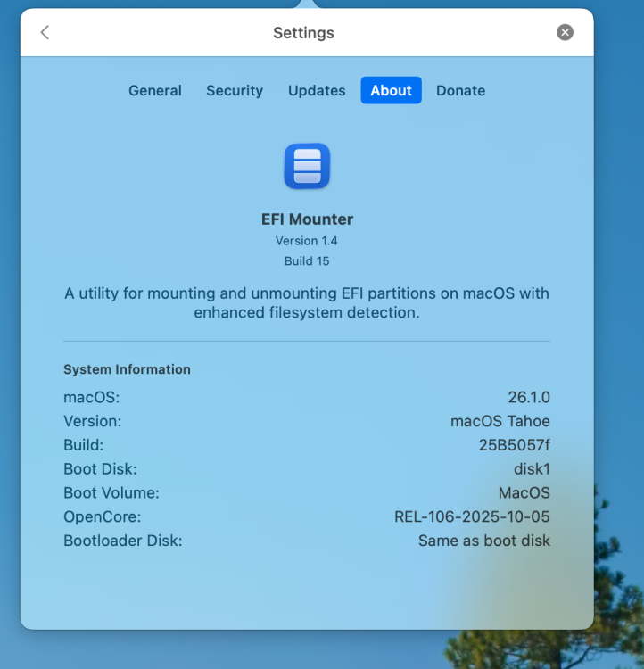Viewport: 644px width, 669px height.
Task: Click the About tab
Action: click(391, 90)
